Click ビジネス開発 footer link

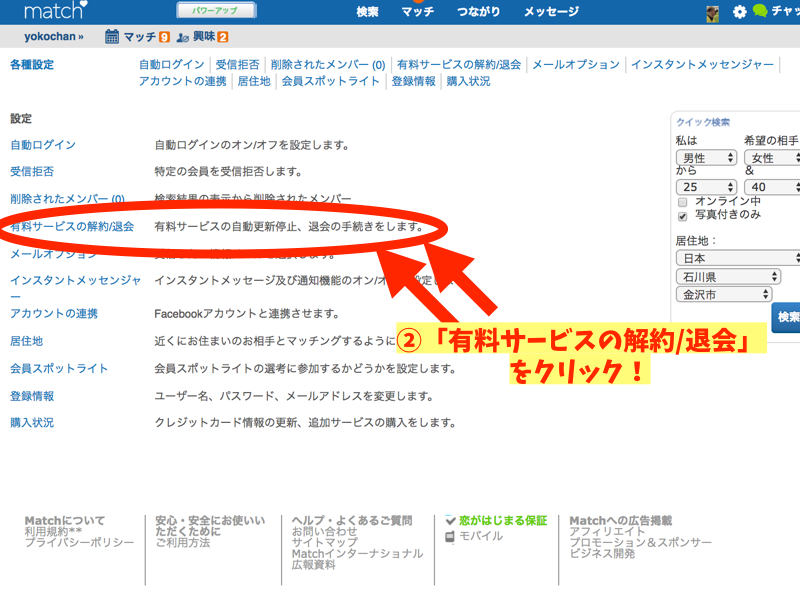603,554
